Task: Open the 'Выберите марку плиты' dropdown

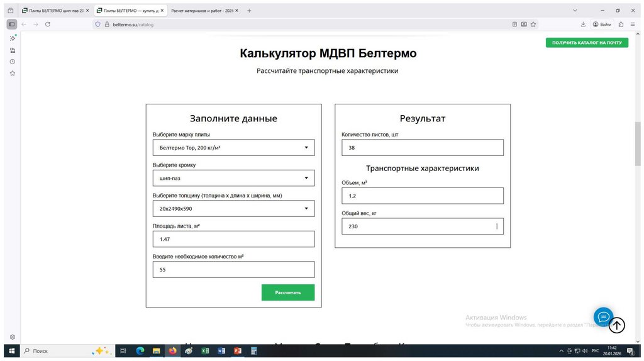Action: 234,147
